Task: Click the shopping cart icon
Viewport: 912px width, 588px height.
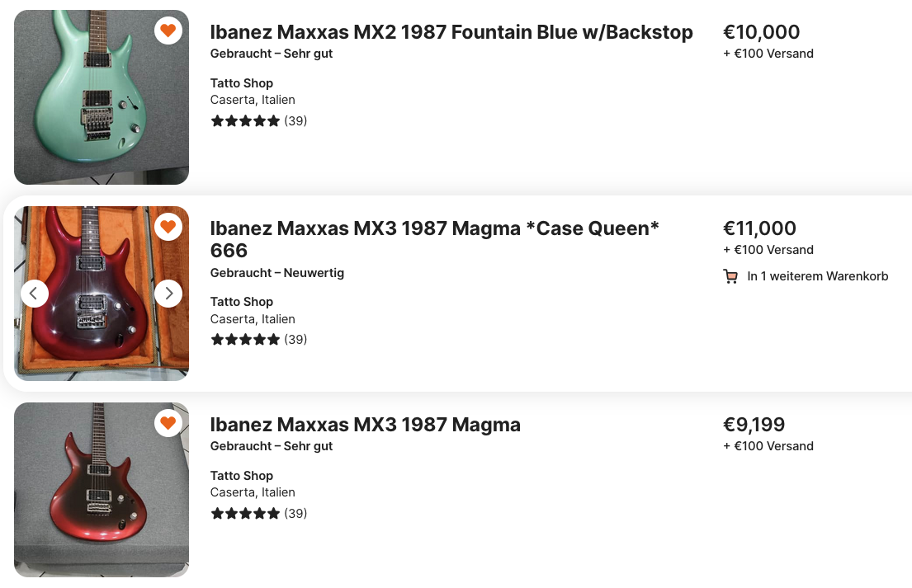Action: (x=730, y=276)
